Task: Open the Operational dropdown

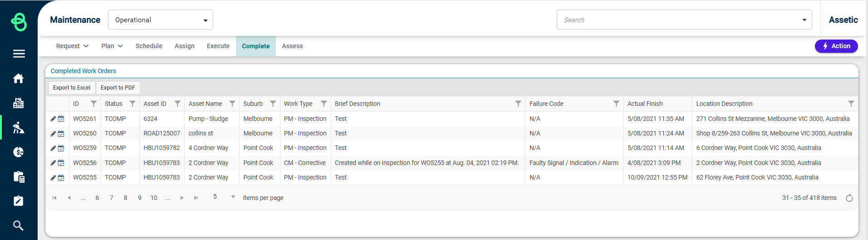Action: point(161,20)
